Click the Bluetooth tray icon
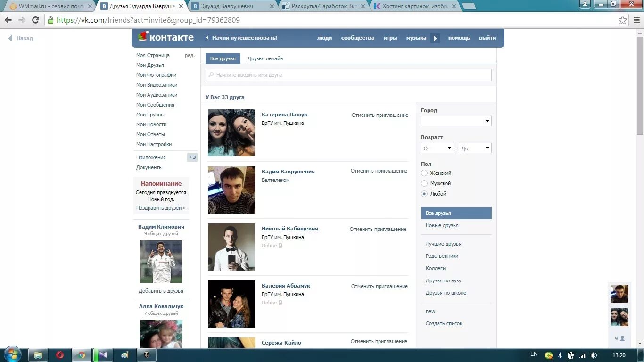Viewport: 644px width, 362px height. 560,355
